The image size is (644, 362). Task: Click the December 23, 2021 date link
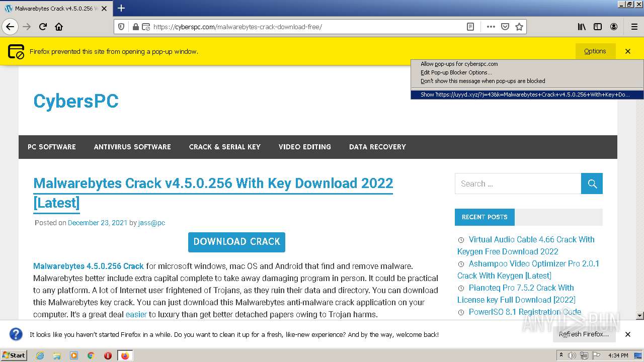[x=98, y=223]
